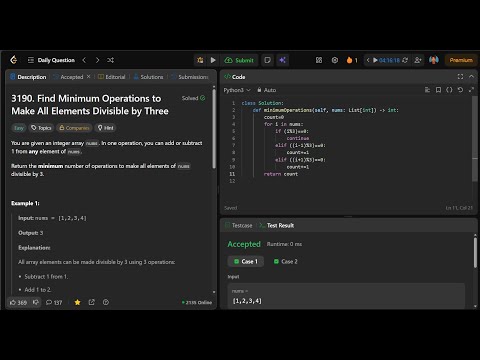Pause or resume the timer
The image size is (480, 360).
coord(375,60)
